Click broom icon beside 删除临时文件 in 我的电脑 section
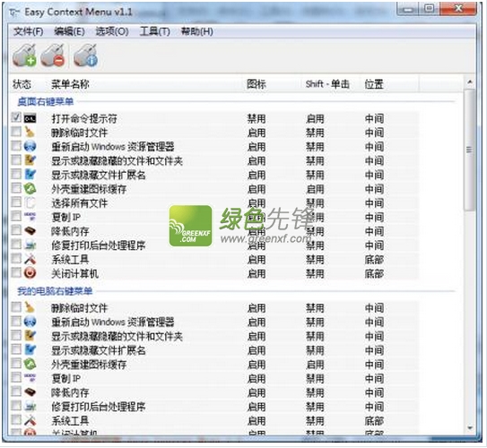Screen dimensions: 487x448 tap(30, 307)
